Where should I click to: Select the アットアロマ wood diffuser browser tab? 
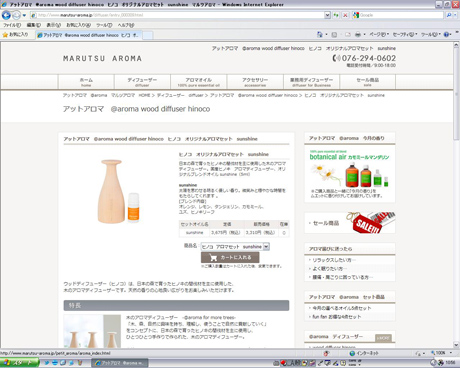(89, 35)
